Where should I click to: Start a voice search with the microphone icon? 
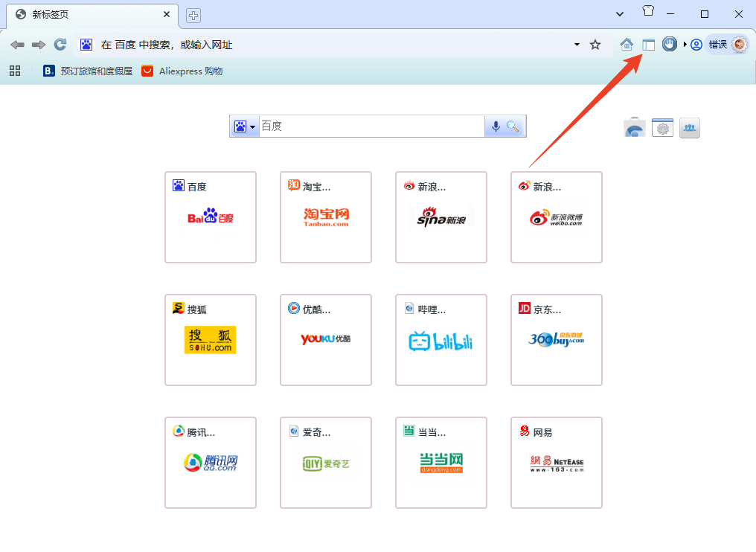[x=496, y=126]
